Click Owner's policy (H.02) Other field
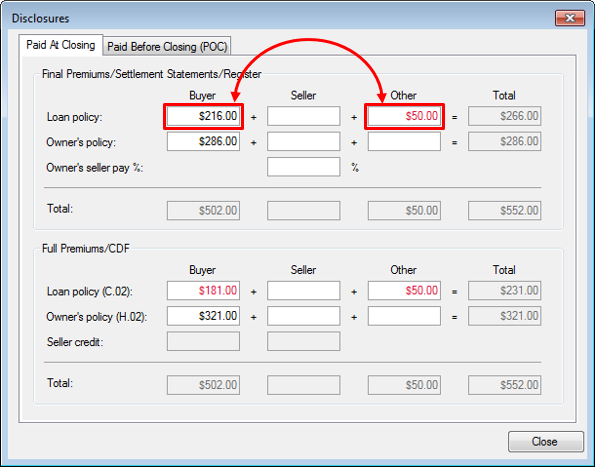 (404, 316)
